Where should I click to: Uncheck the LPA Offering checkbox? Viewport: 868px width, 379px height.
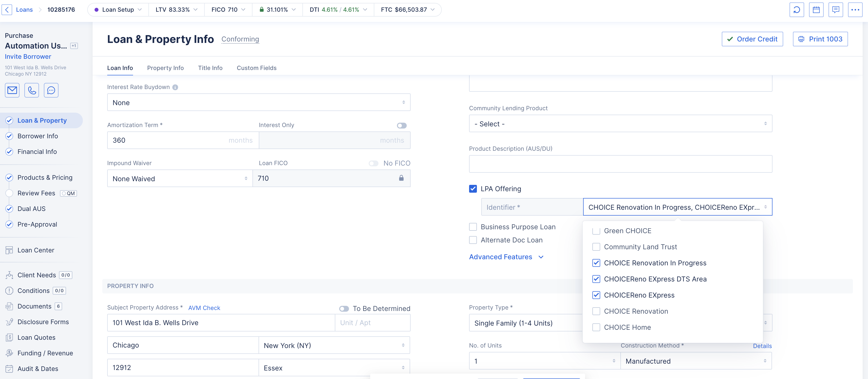[x=473, y=189]
